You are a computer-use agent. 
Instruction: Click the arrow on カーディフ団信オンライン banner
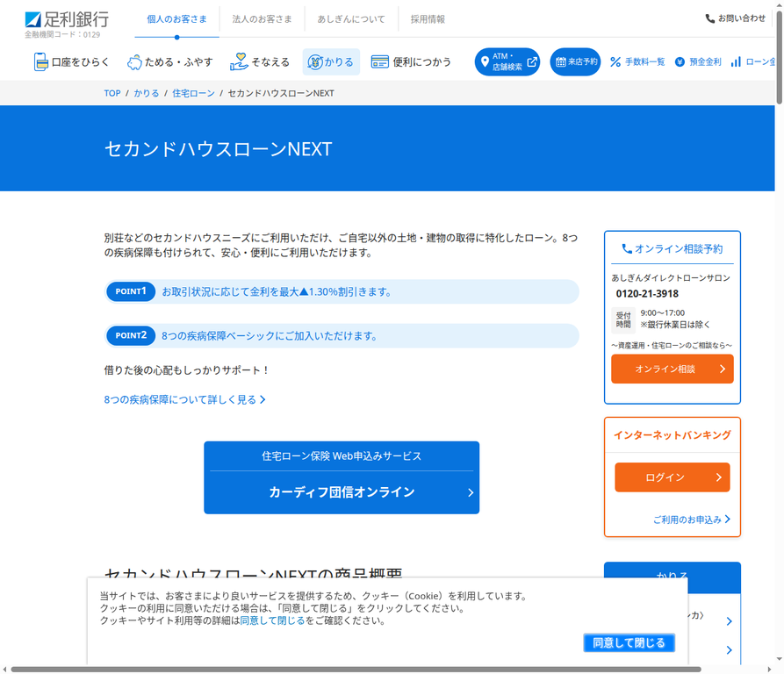(471, 492)
